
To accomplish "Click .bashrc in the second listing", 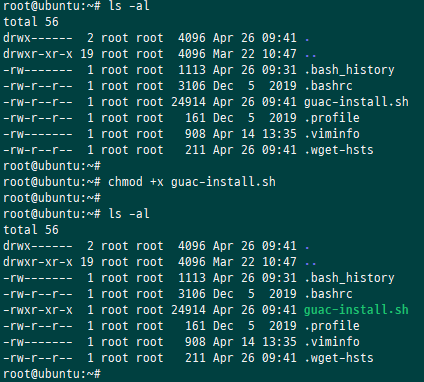I will (x=328, y=294).
